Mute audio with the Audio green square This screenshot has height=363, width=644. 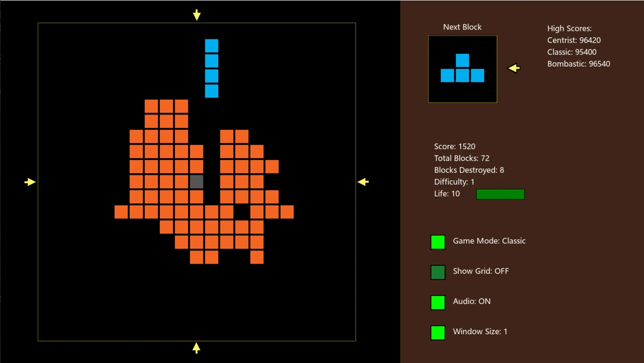click(438, 302)
